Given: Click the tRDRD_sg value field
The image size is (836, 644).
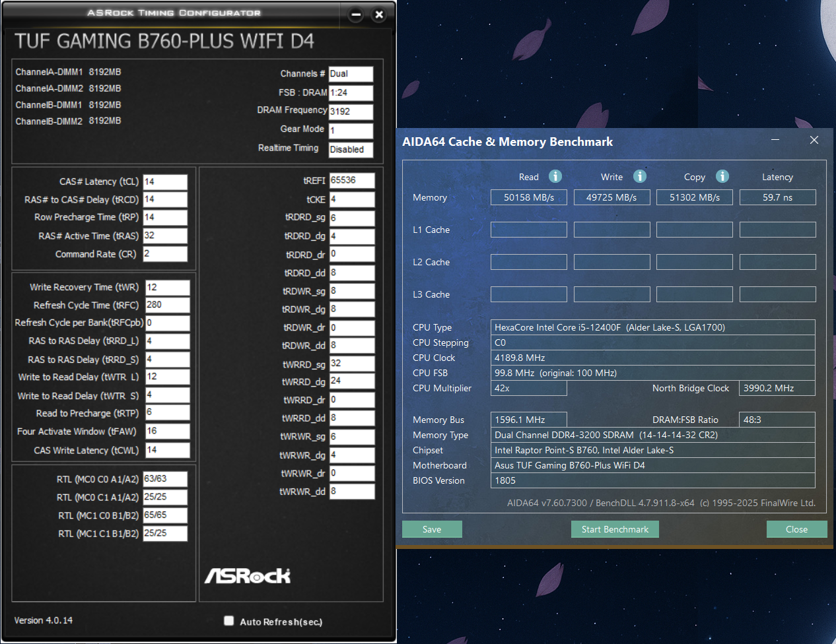Looking at the screenshot, I should [x=353, y=218].
